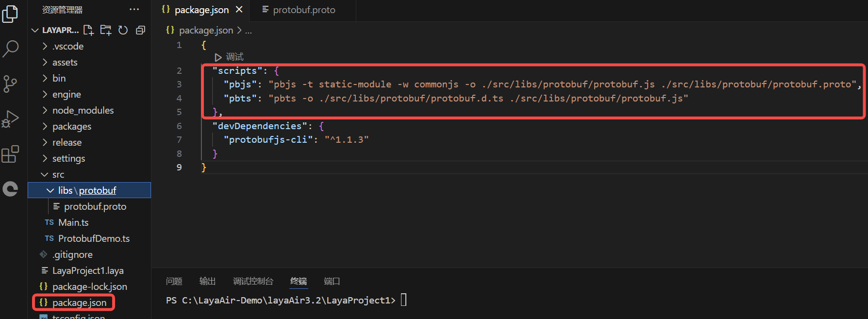Image resolution: width=868 pixels, height=319 pixels.
Task: Collapse the libs\protobuf folder
Action: (50, 190)
